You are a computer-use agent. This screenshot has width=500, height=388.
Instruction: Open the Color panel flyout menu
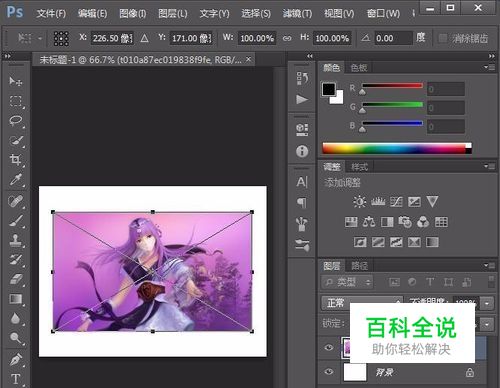[x=489, y=67]
